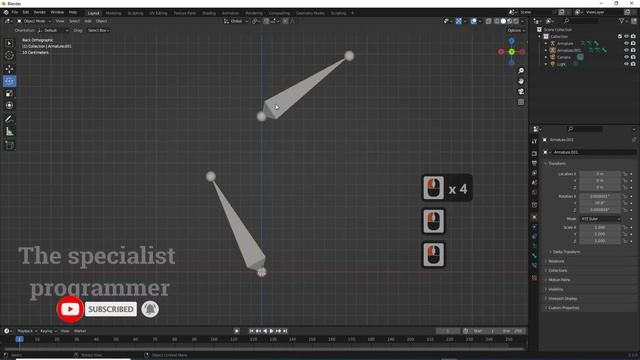The image size is (640, 360).
Task: Switch perspective/orthographic with the grid icon
Action: coord(521,102)
